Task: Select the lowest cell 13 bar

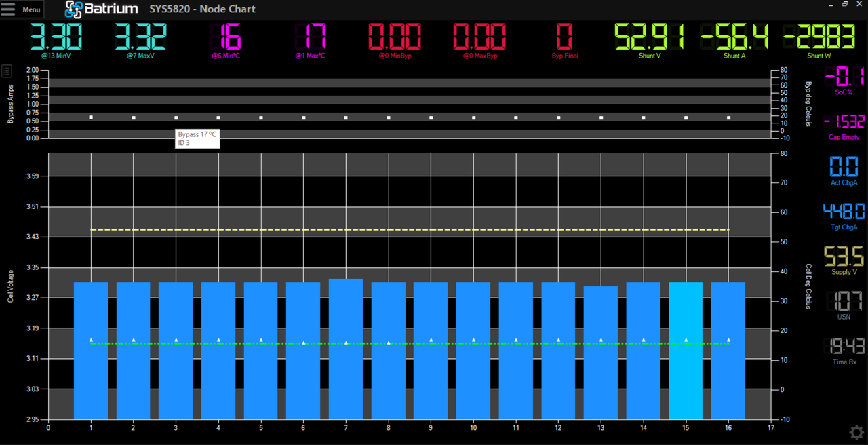Action: [x=601, y=353]
